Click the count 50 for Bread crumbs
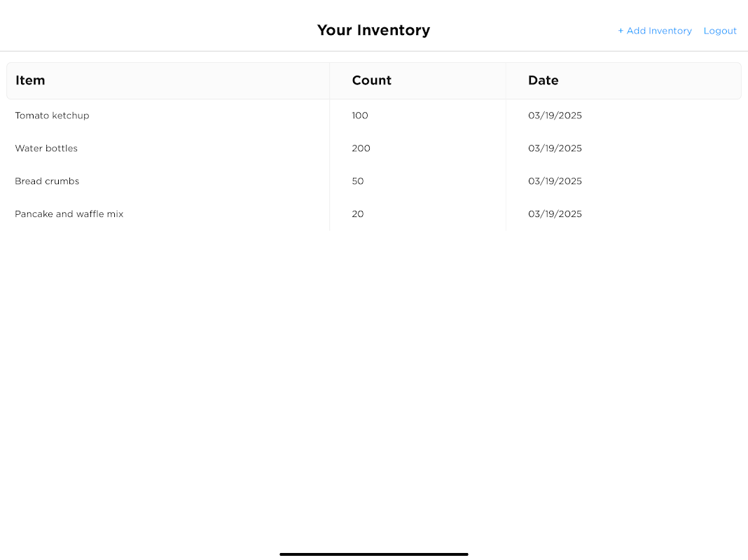Image resolution: width=748 pixels, height=560 pixels. (358, 181)
